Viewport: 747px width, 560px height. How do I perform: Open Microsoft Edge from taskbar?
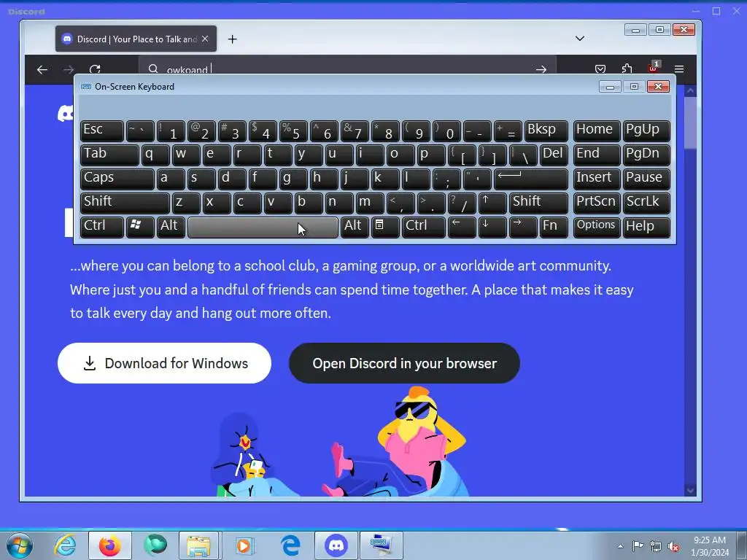coord(290,545)
